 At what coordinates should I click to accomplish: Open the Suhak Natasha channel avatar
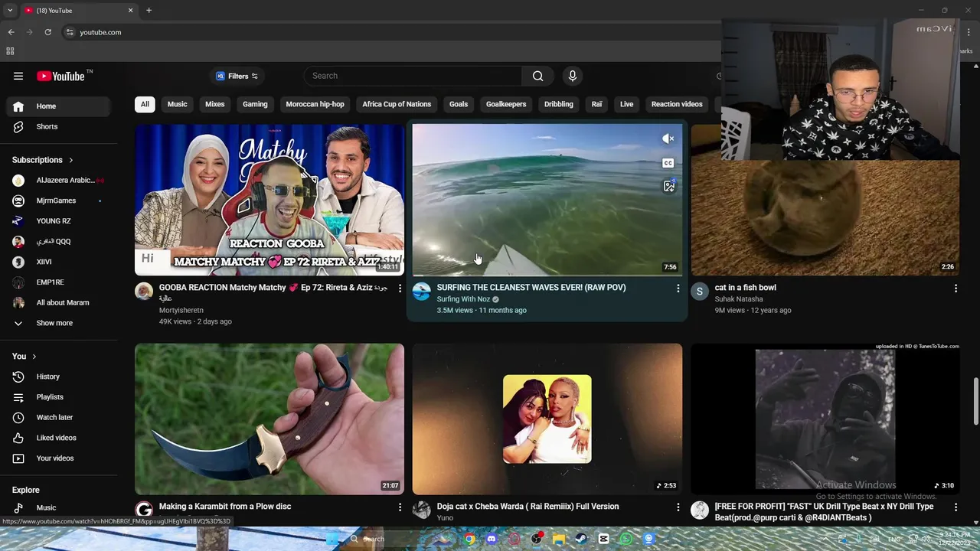point(700,291)
